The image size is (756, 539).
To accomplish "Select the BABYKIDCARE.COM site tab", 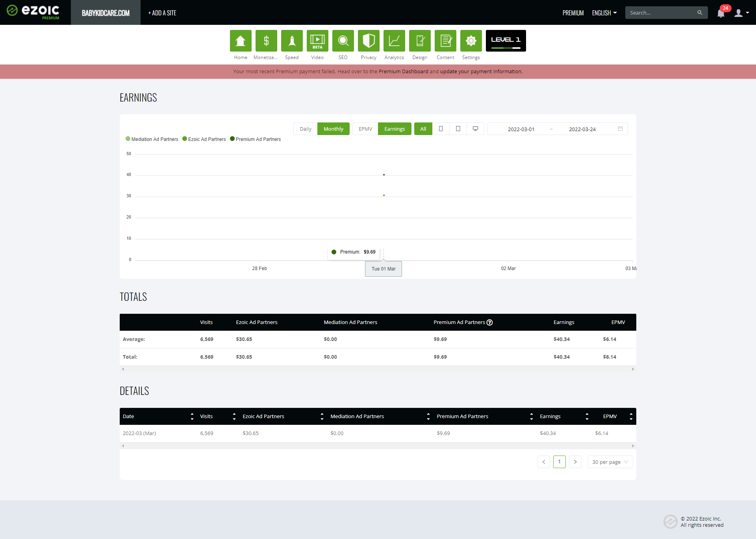I will [x=106, y=13].
